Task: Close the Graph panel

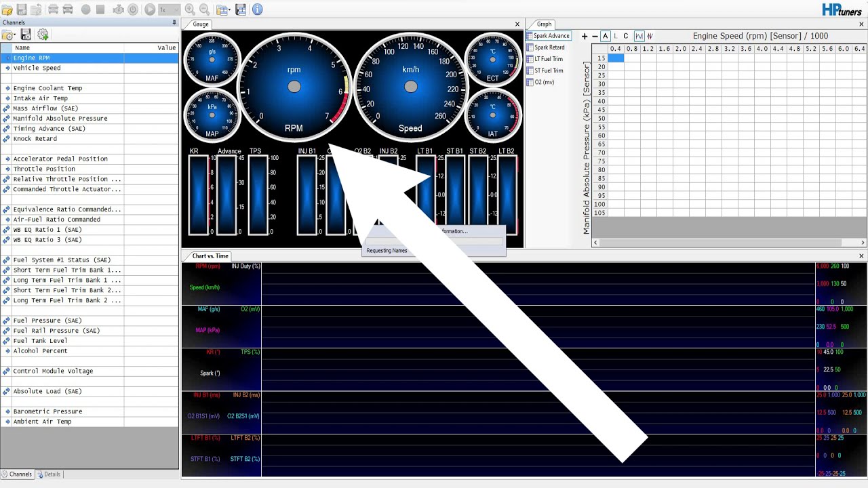Action: [x=862, y=24]
